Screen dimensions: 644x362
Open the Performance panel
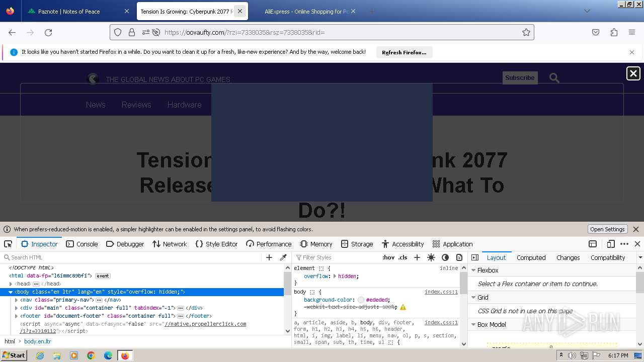pos(269,244)
